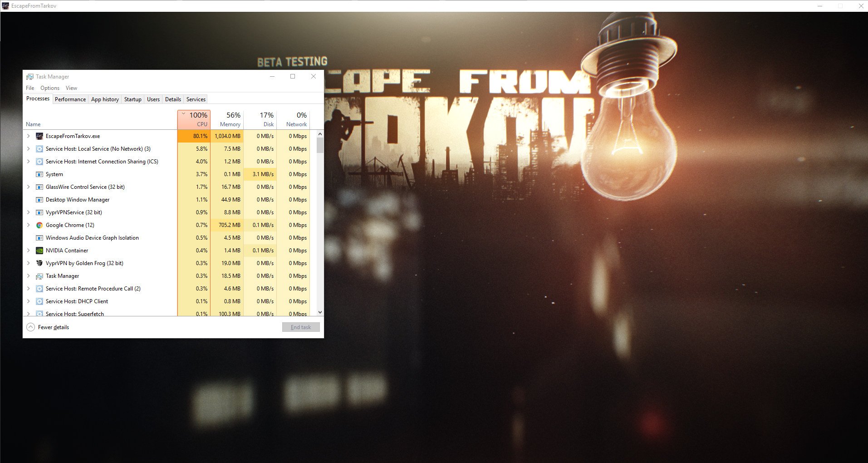Minimize the Task Manager window
This screenshot has height=463, width=868.
[272, 76]
